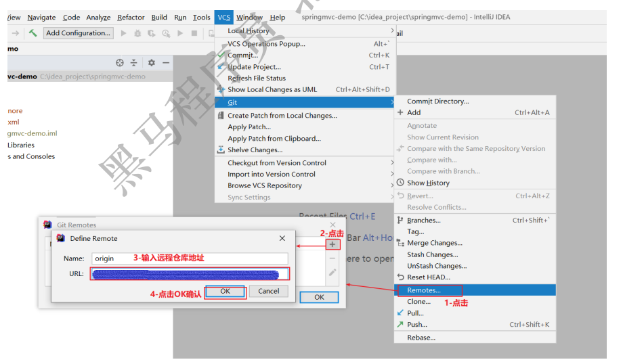This screenshot has width=623, height=364.
Task: Choose Apply Patch... menu item
Action: (305, 127)
